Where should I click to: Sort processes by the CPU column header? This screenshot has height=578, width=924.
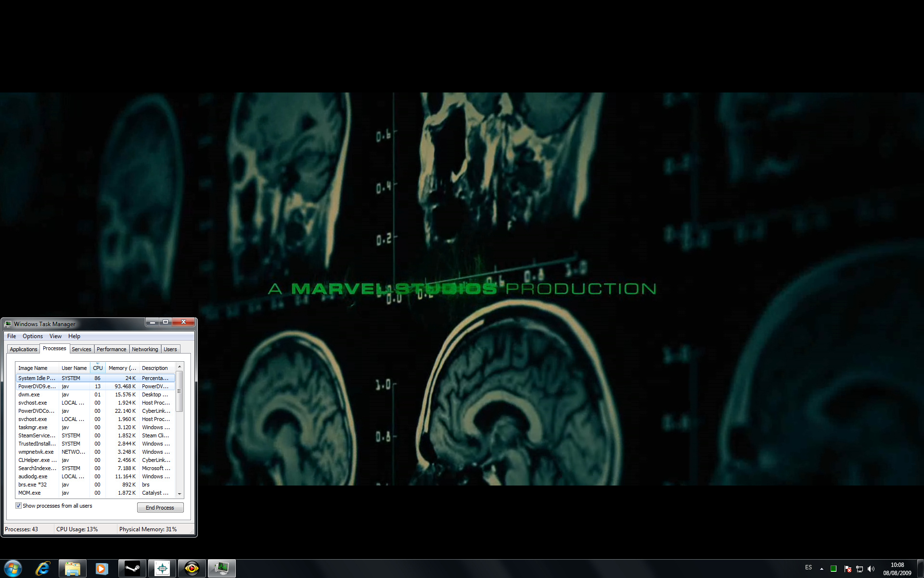98,368
